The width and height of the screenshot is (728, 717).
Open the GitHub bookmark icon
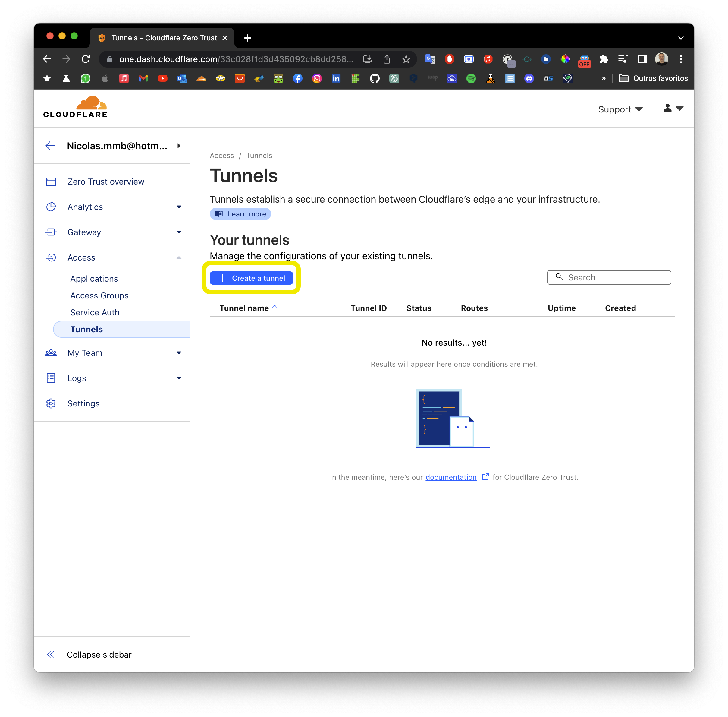tap(375, 78)
